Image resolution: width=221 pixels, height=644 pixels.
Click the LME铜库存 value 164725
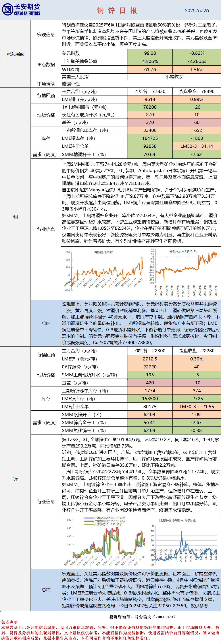(150, 138)
